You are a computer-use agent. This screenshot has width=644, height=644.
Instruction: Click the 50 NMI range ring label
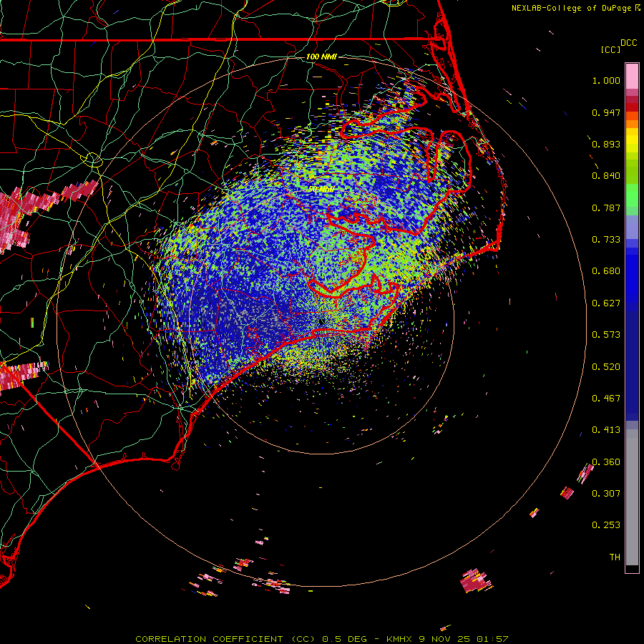coord(321,190)
